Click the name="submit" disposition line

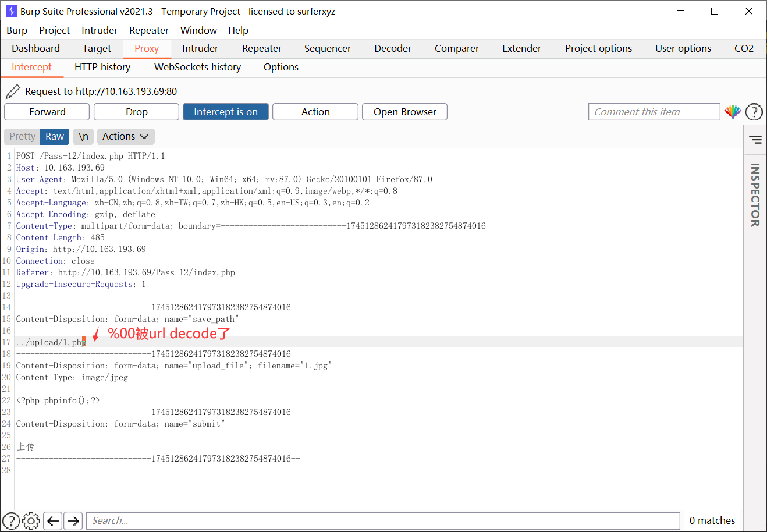click(x=120, y=424)
